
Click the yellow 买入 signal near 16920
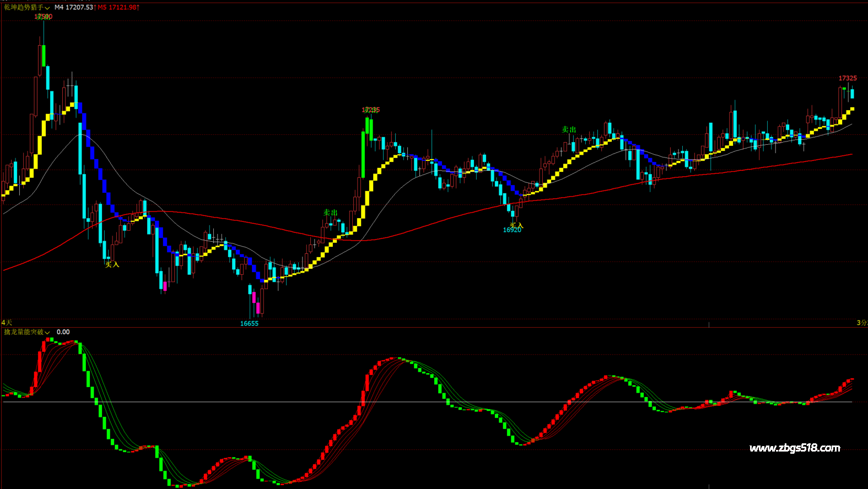click(x=516, y=225)
